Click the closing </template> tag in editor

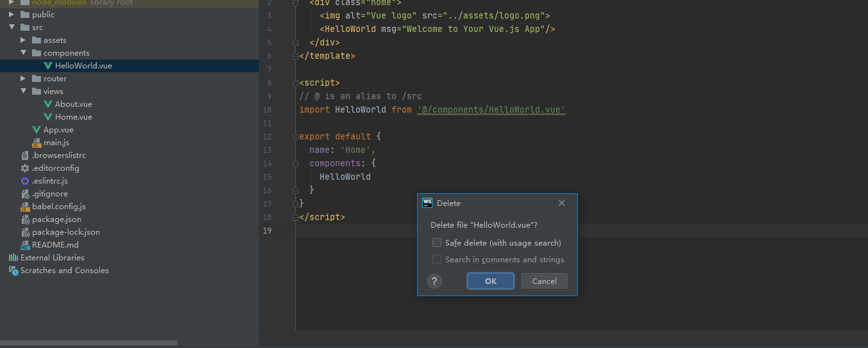327,56
